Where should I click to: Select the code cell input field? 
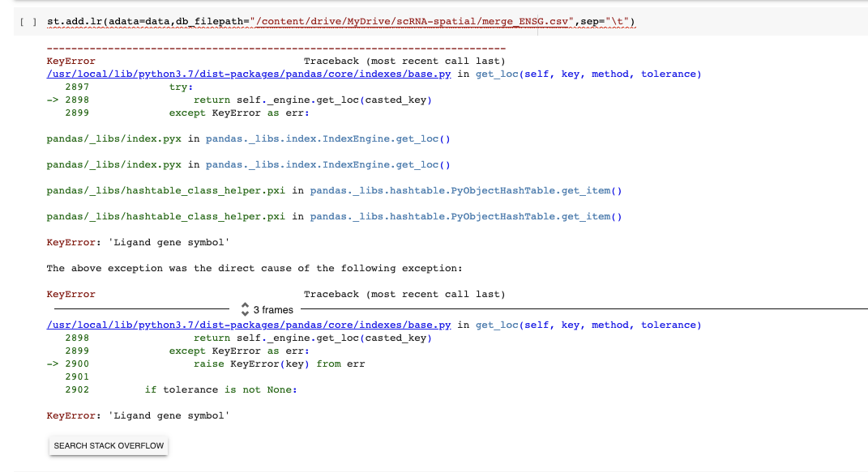coord(340,22)
